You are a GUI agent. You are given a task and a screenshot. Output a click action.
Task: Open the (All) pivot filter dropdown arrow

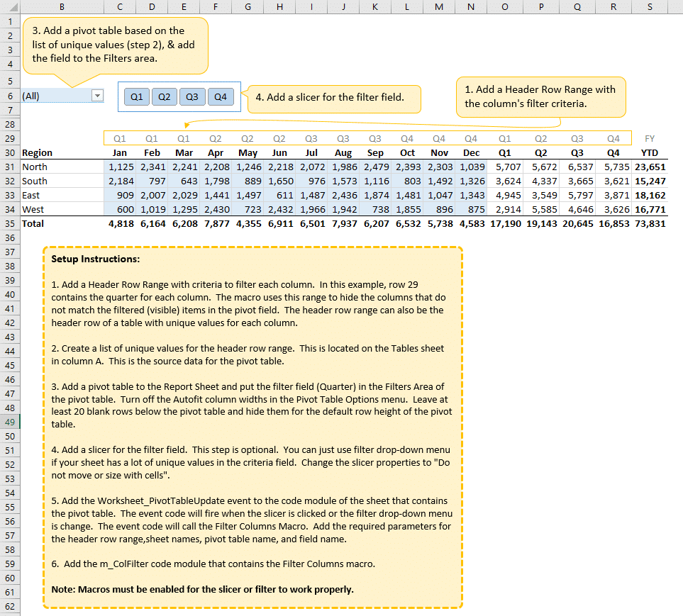pyautogui.click(x=98, y=96)
